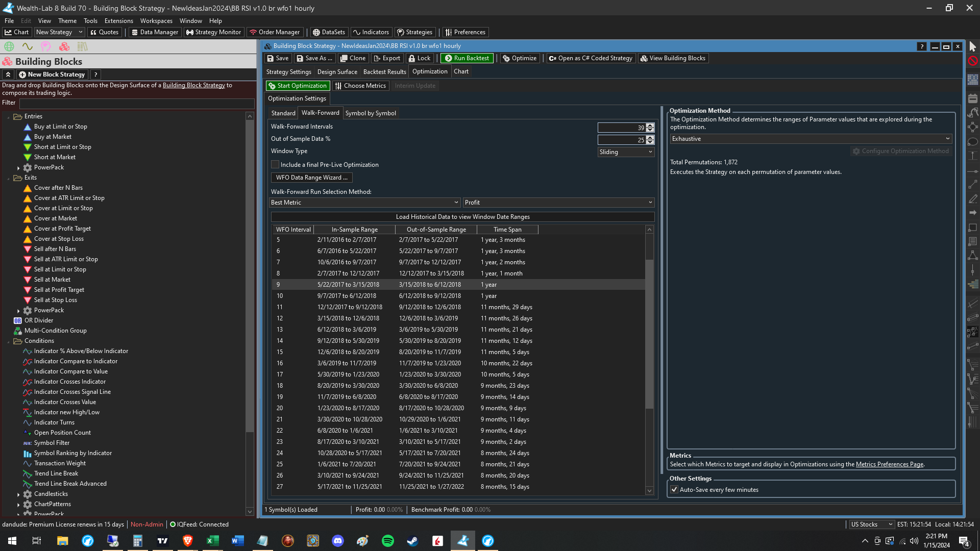Open the Extensions menu
Image resolution: width=980 pixels, height=551 pixels.
(x=118, y=21)
